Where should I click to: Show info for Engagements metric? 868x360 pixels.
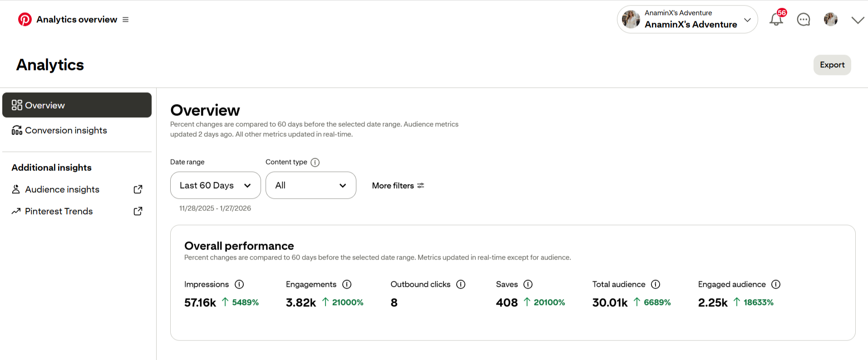[347, 284]
